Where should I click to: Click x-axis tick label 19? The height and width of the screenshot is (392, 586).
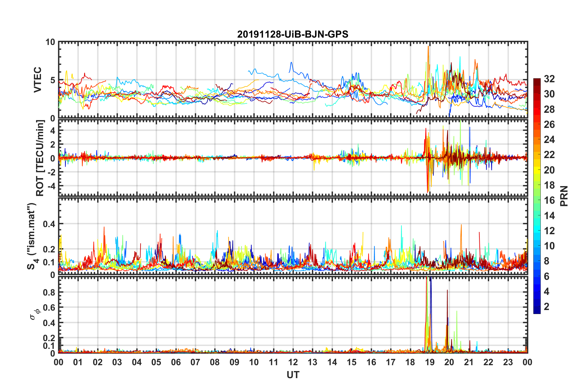(430, 362)
